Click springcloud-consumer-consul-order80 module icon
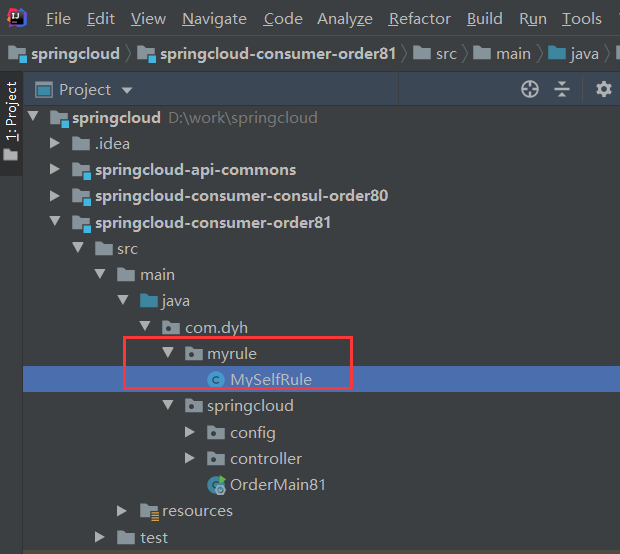Viewport: 620px width, 554px height. pos(81,197)
